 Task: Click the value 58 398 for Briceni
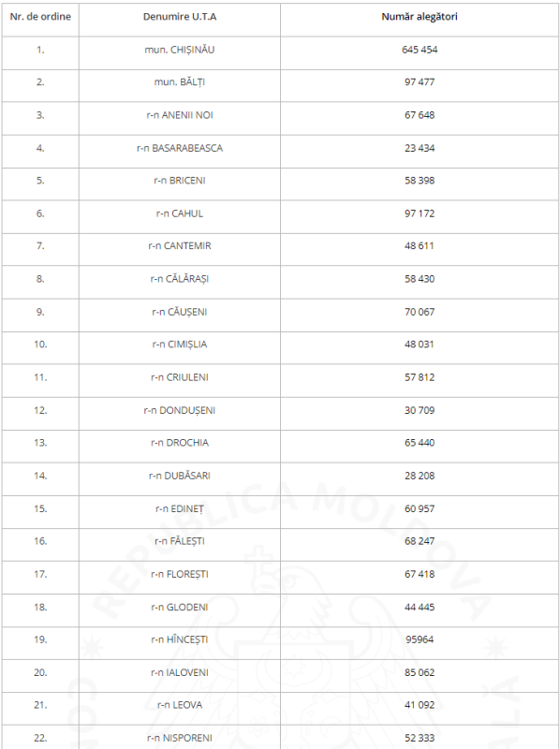point(420,181)
